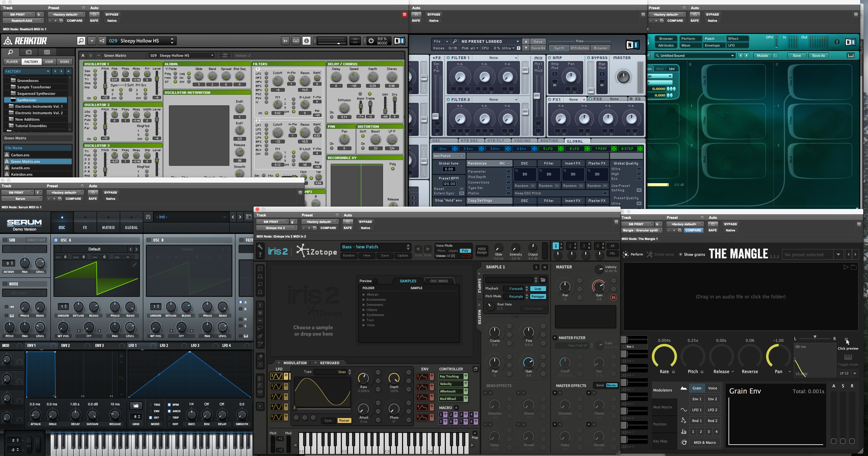Open the Reaktor FACTORY library dropdown
The width and height of the screenshot is (868, 456).
28,71
